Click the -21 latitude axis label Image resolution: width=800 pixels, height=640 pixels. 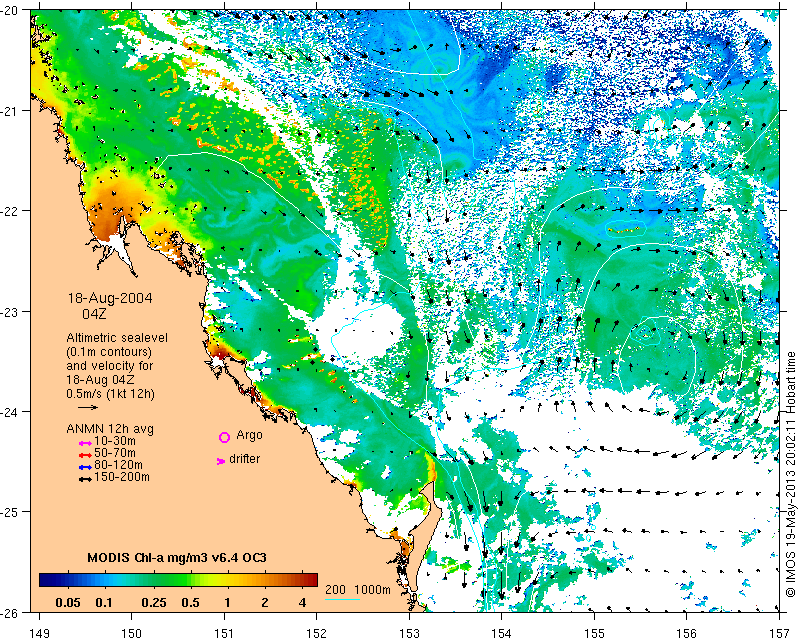pos(10,111)
